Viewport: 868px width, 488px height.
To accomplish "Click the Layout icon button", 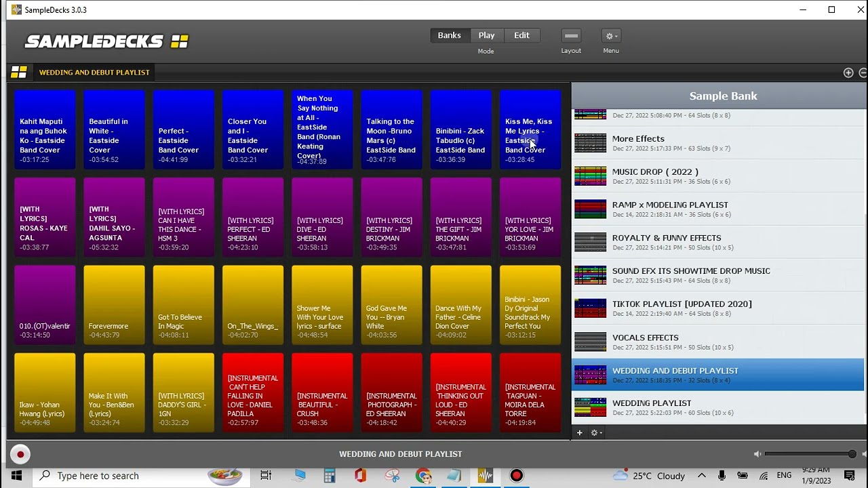I will point(571,36).
